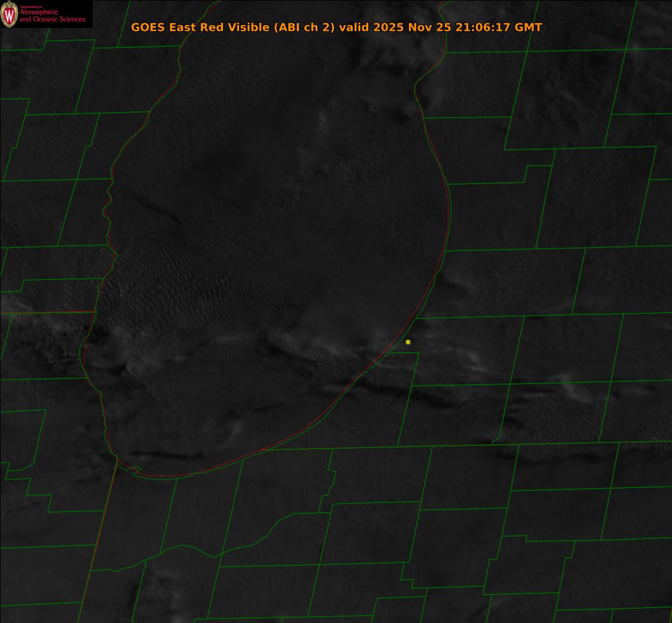Click the Atmospheric and Oceanic Sciences text
Image resolution: width=672 pixels, height=623 pixels.
pyautogui.click(x=53, y=15)
